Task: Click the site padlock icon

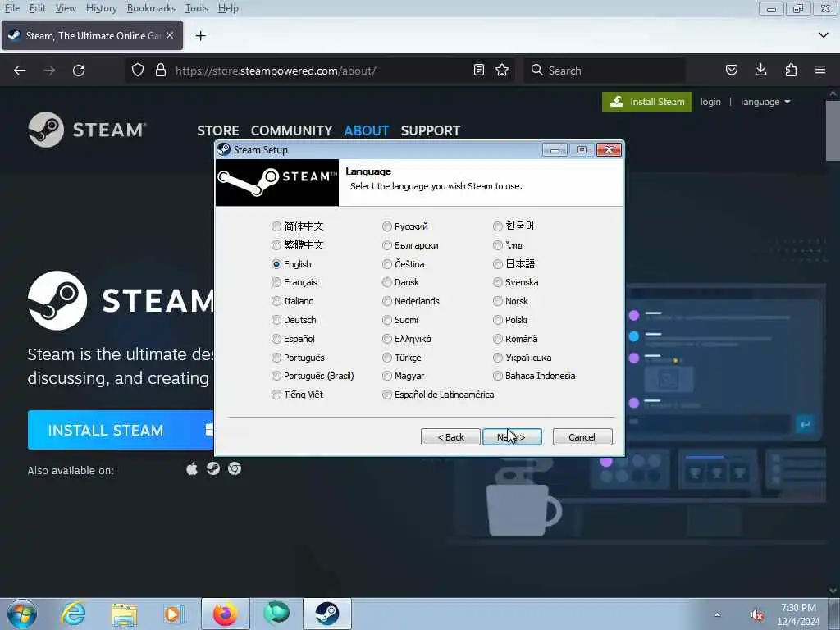Action: click(160, 71)
